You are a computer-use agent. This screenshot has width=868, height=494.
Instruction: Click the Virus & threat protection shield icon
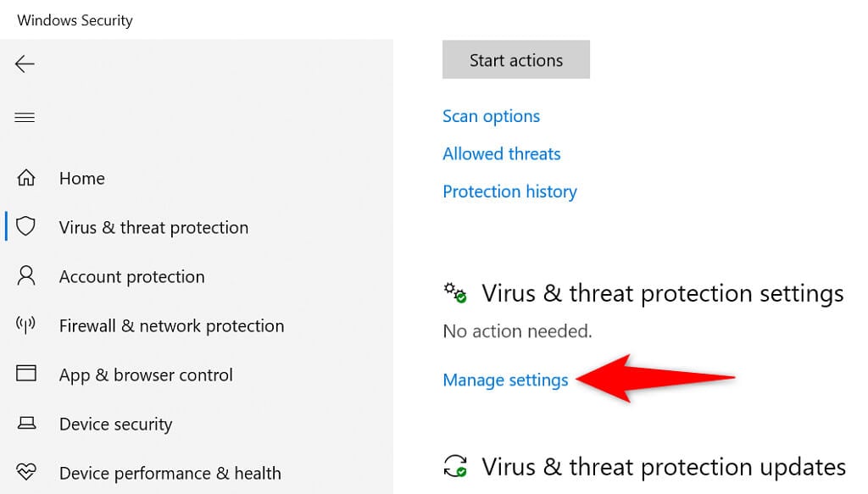click(26, 227)
